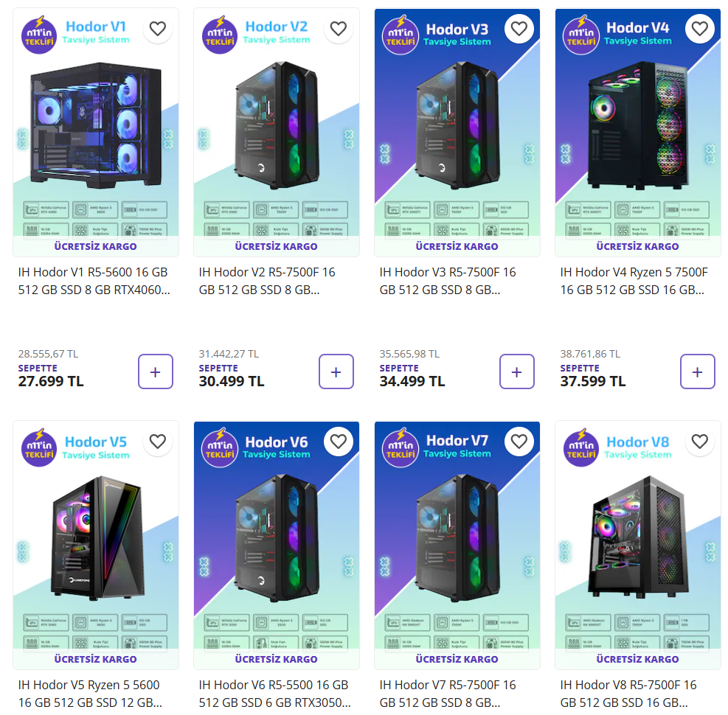Favorite the Hodor V2 system

(x=339, y=29)
